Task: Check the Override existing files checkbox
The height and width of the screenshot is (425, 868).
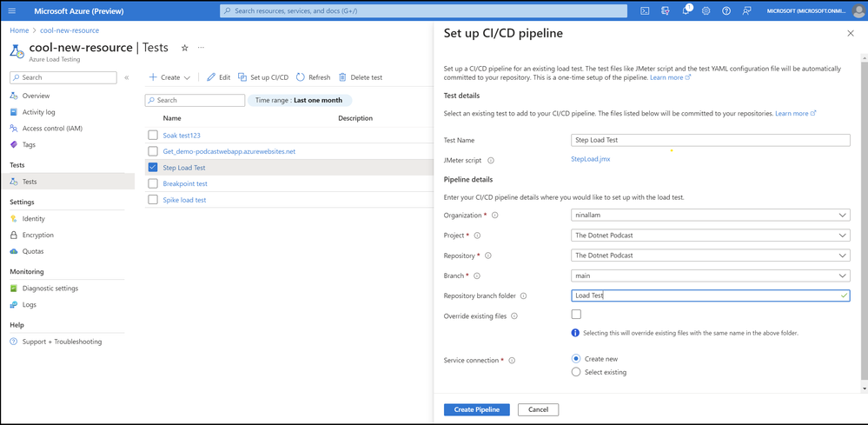Action: click(576, 315)
